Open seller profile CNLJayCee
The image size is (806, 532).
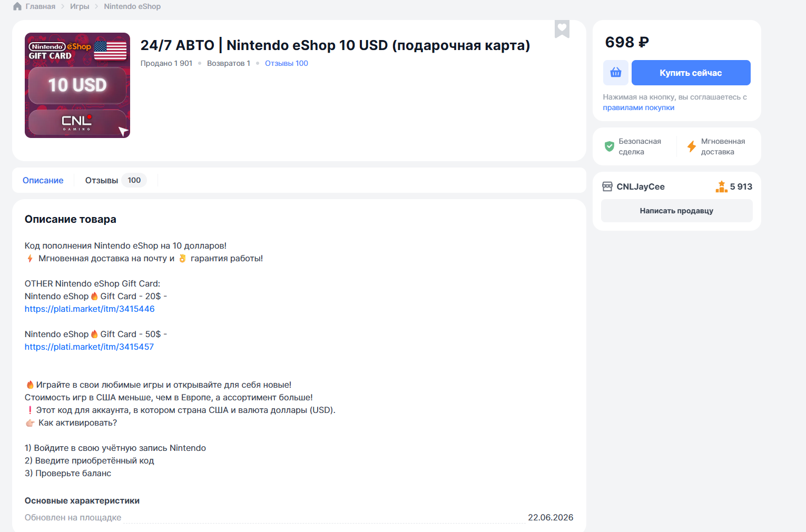coord(641,186)
